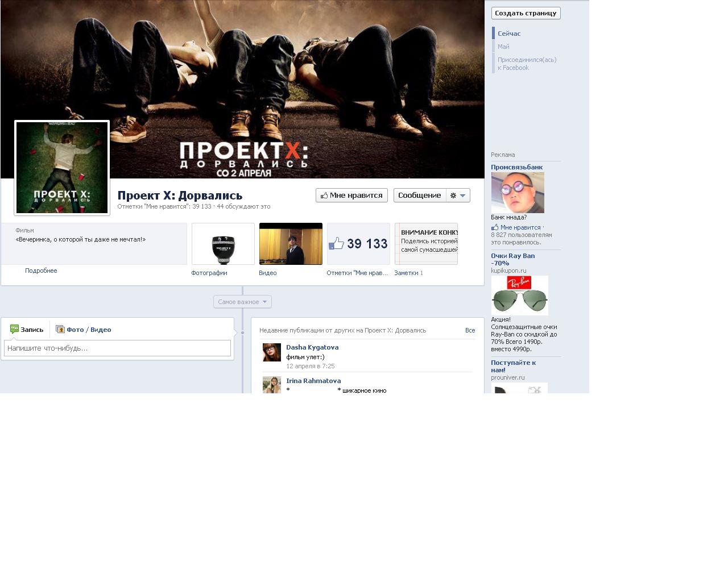
Task: Focus the Напишите что-нибудь… input field
Action: coord(117,348)
